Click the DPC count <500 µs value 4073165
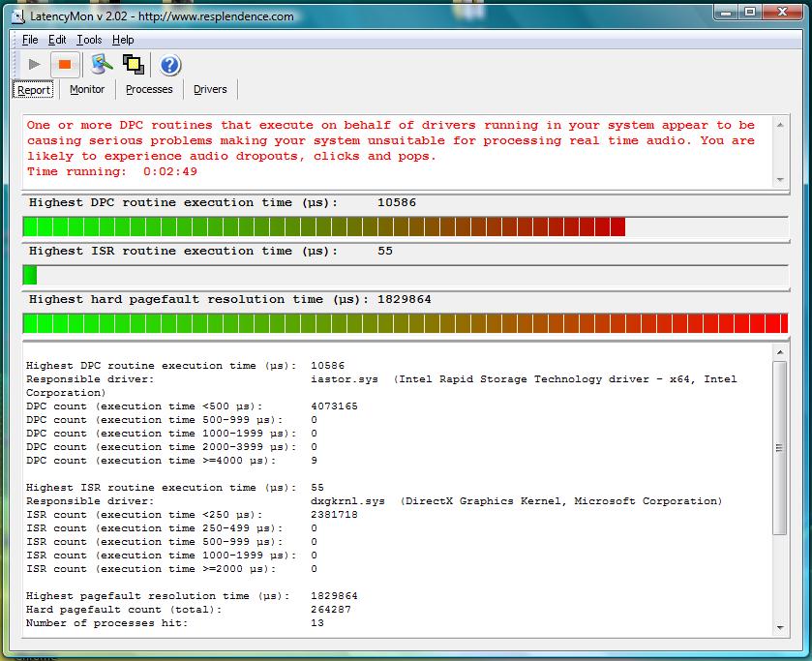This screenshot has height=661, width=812. (x=334, y=406)
